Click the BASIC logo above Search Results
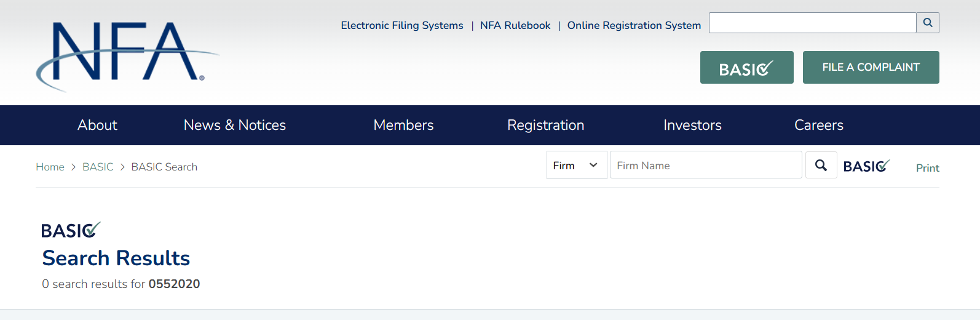The height and width of the screenshot is (320, 980). [71, 230]
